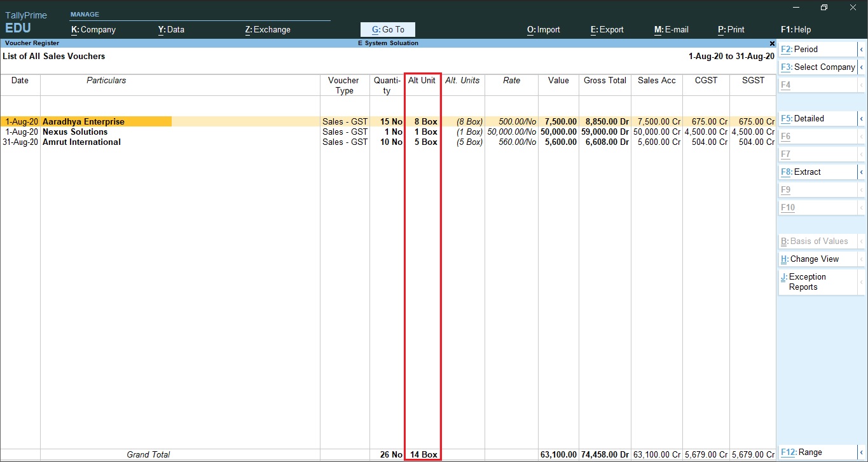868x462 pixels.
Task: Open the Z: Exchange menu
Action: 268,29
